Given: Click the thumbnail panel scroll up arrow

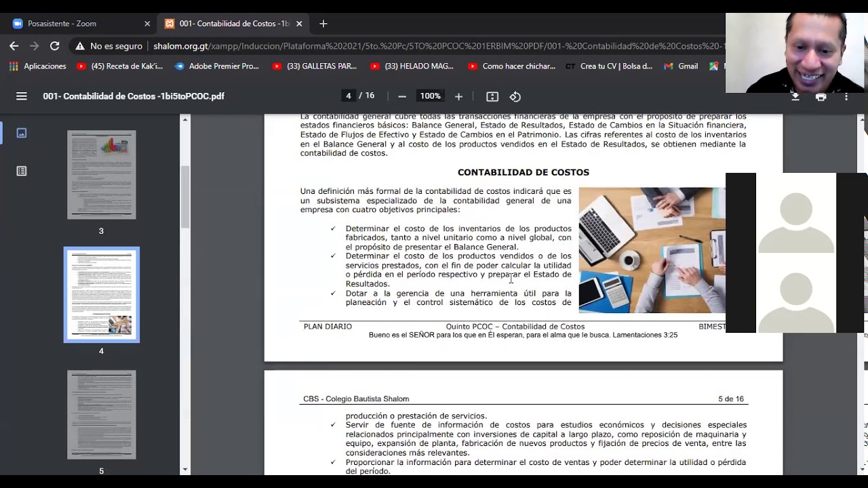Looking at the screenshot, I should tap(185, 119).
